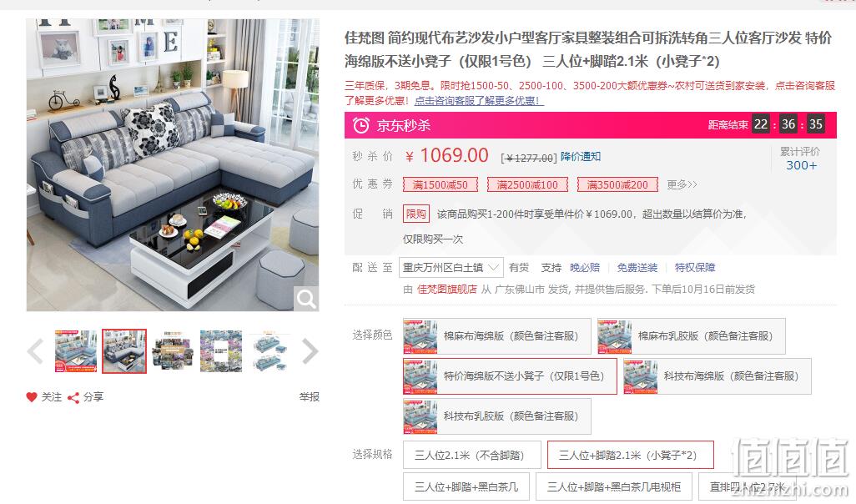Click the red heart 关注 icon
Image resolution: width=856 pixels, height=504 pixels.
(x=32, y=397)
